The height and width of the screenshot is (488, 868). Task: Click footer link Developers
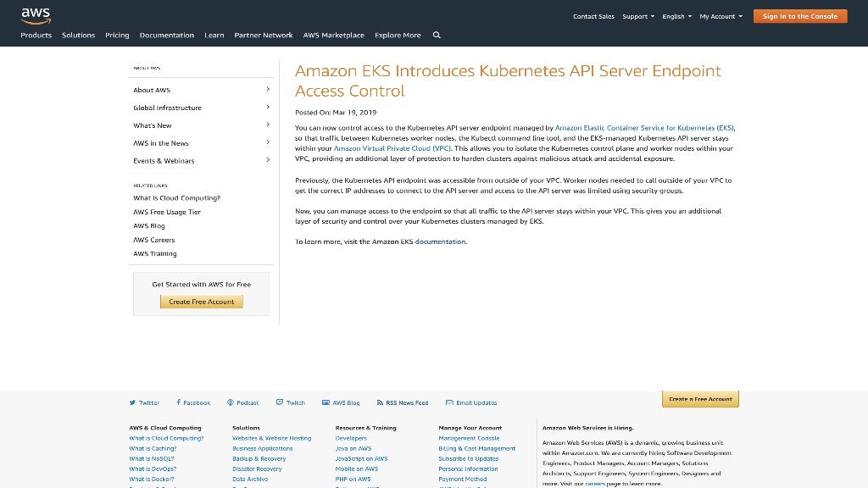[x=351, y=438]
